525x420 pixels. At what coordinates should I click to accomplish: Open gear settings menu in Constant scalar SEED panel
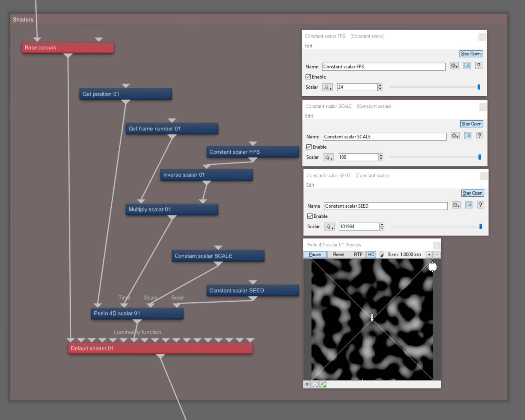coord(456,205)
